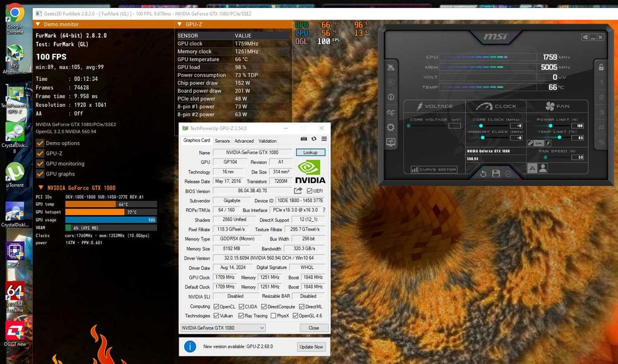This screenshot has height=364, width=618.
Task: Click the lightning priority icon beside the link icon
Action: (x=548, y=143)
